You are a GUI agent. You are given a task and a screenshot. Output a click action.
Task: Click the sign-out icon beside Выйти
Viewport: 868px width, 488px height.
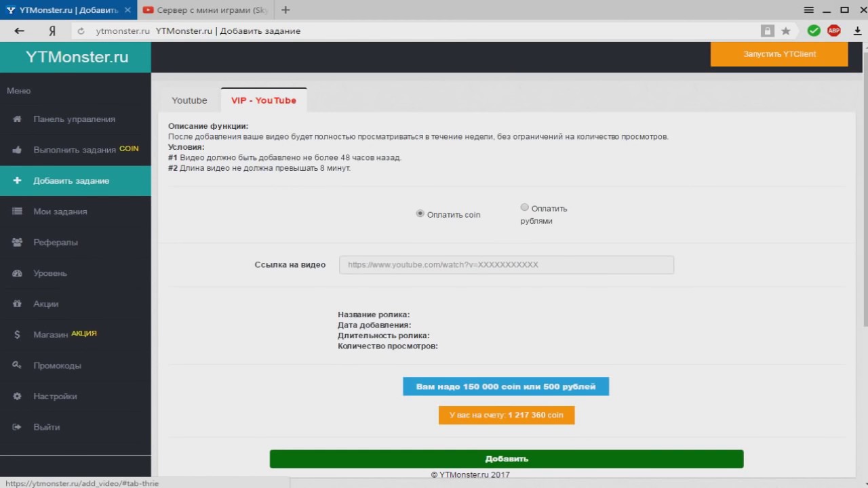[x=18, y=428]
